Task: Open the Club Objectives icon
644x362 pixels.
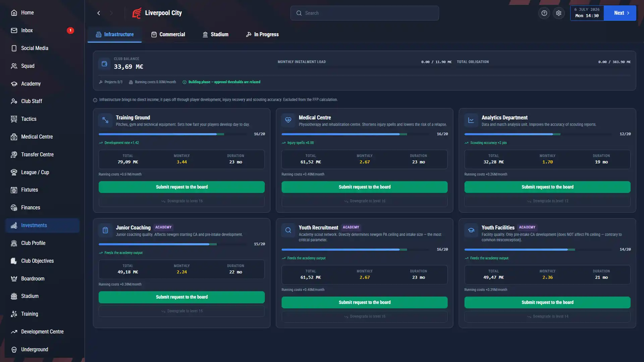Action: [x=14, y=261]
